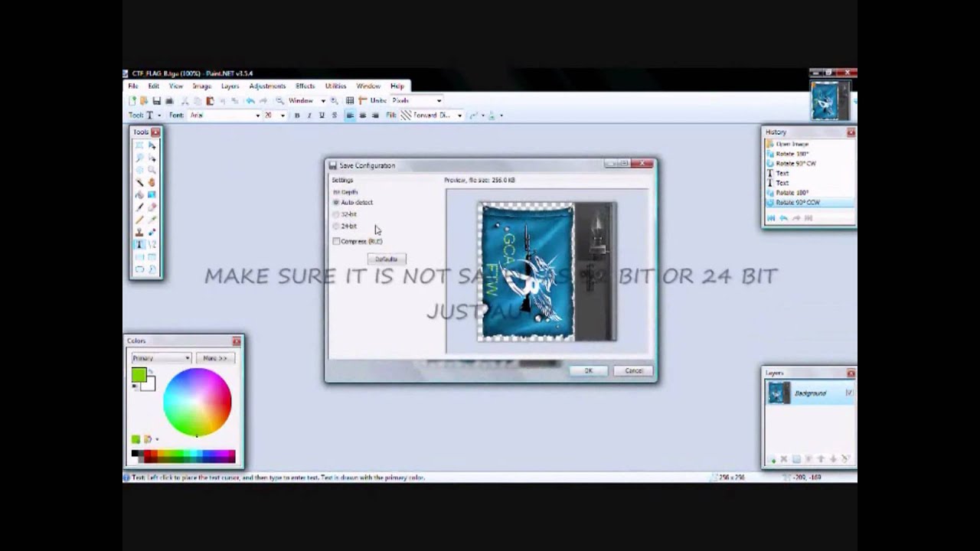
Task: Open the Units Pixels dropdown
Action: point(439,100)
